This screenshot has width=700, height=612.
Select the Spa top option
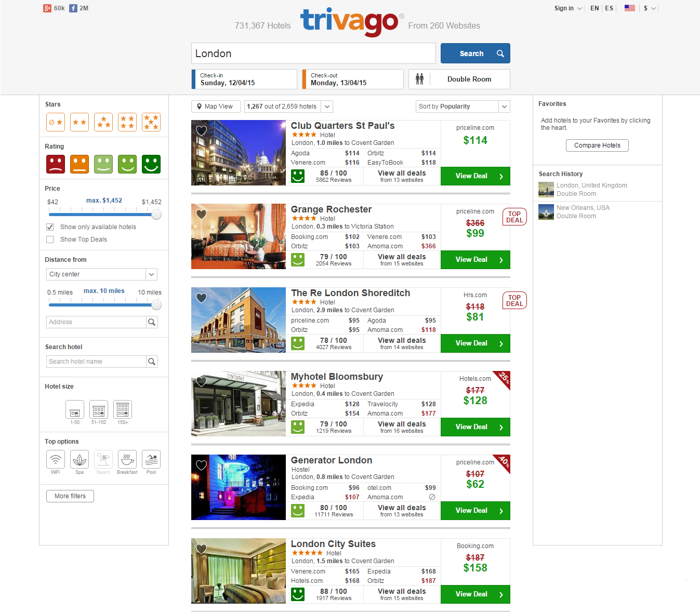[80, 460]
